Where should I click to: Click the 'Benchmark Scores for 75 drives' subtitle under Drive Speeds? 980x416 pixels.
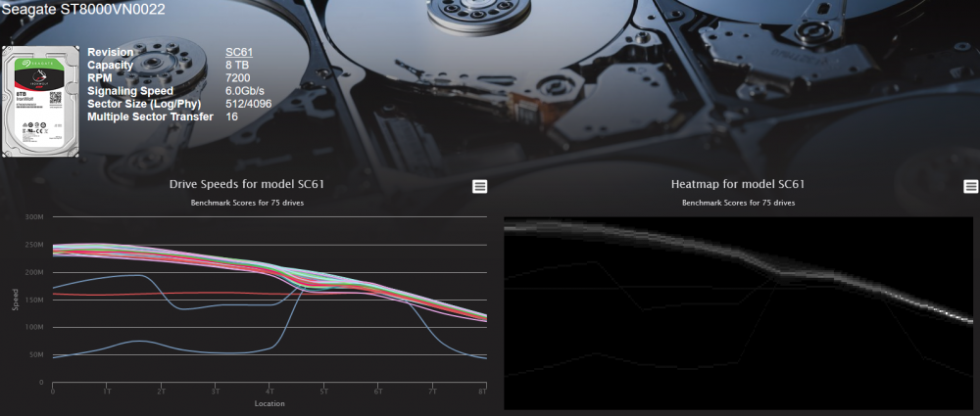click(247, 204)
